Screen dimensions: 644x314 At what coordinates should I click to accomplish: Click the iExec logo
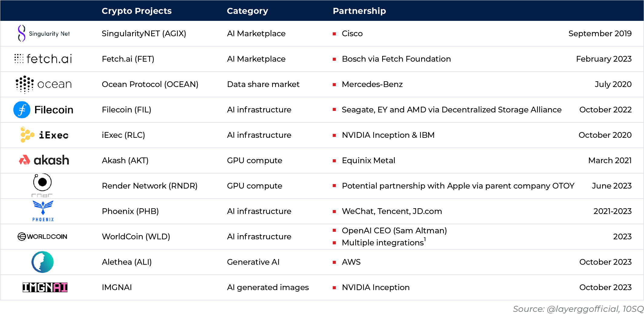(44, 135)
